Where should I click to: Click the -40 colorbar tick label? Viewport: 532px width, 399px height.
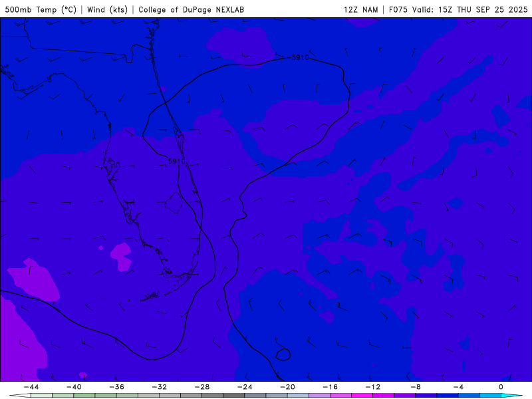click(74, 387)
